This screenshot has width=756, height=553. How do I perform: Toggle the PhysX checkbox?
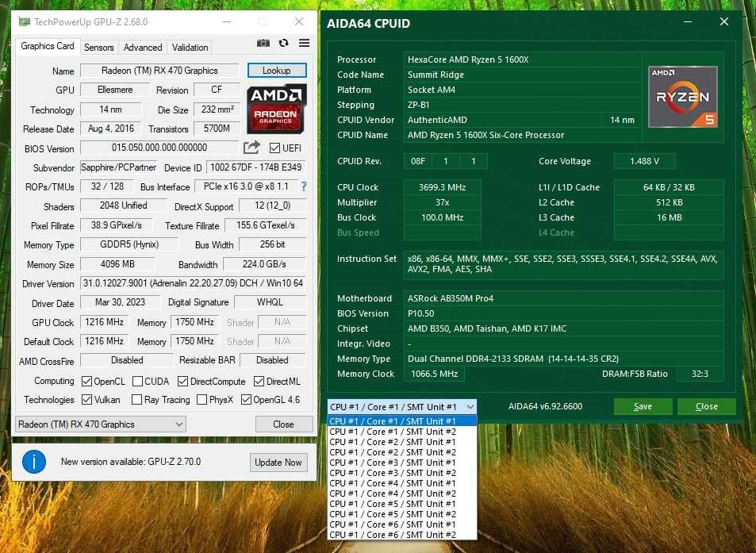(202, 400)
